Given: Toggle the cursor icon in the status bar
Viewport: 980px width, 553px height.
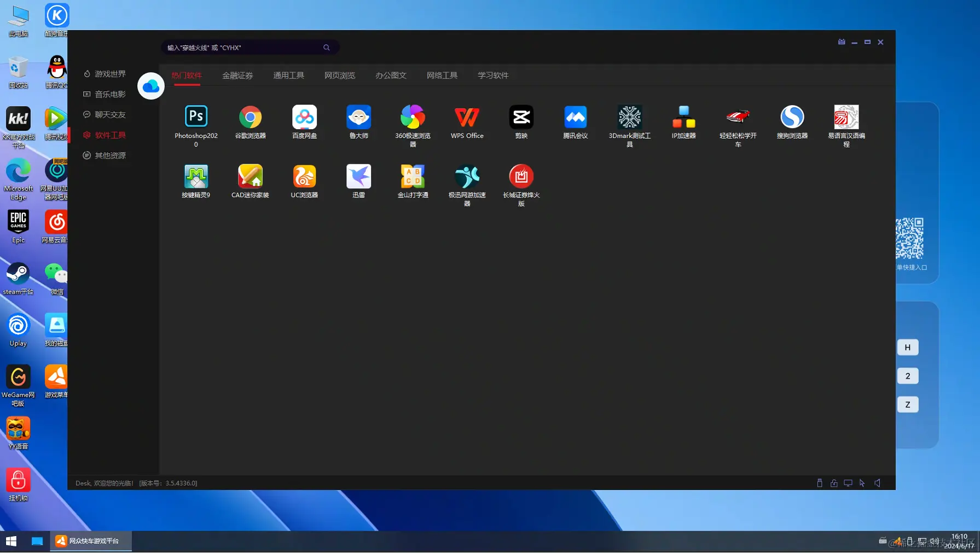Looking at the screenshot, I should pos(862,483).
